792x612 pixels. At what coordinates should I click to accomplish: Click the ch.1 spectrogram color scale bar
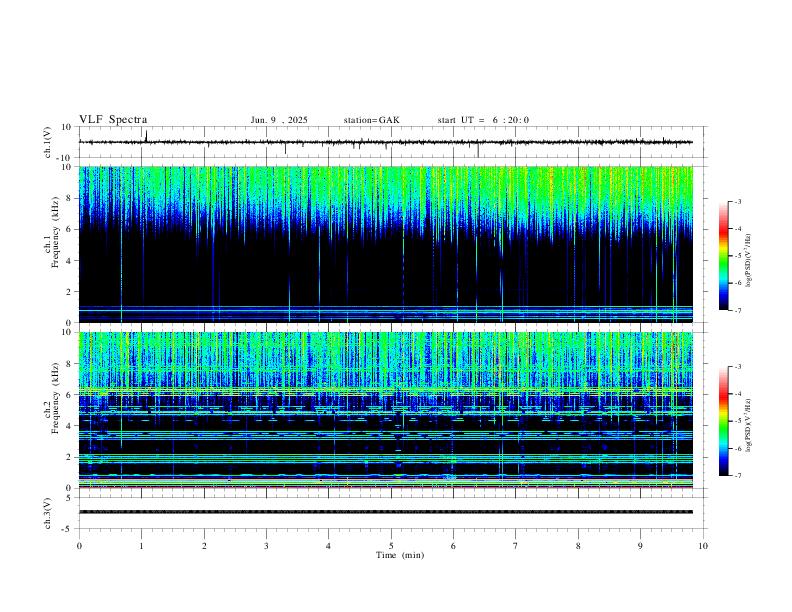coord(723,256)
